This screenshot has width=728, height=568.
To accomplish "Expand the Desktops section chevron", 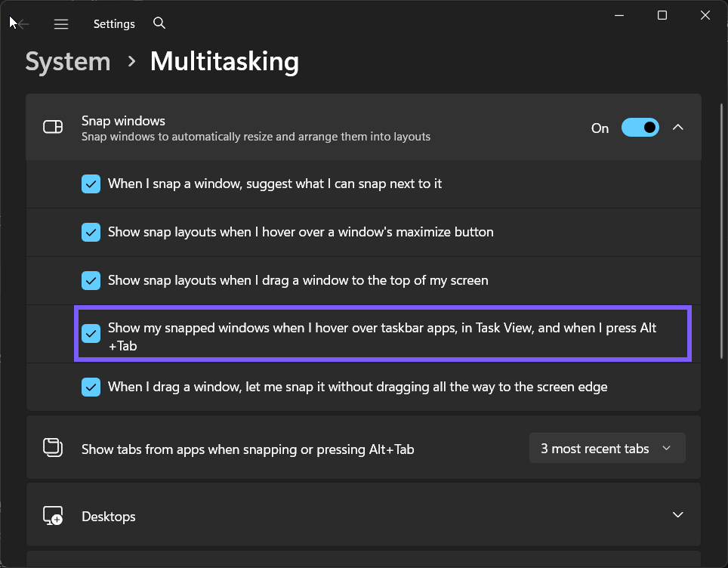I will tap(678, 514).
